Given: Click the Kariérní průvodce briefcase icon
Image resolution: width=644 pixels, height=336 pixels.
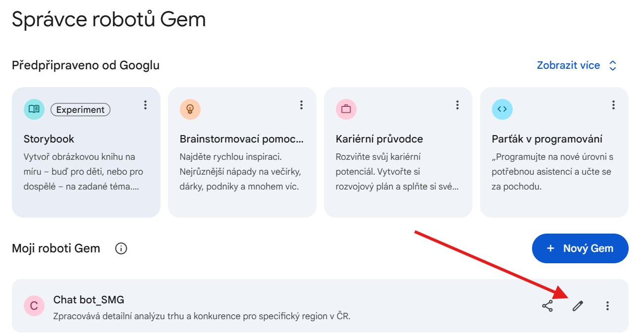Looking at the screenshot, I should (x=346, y=109).
